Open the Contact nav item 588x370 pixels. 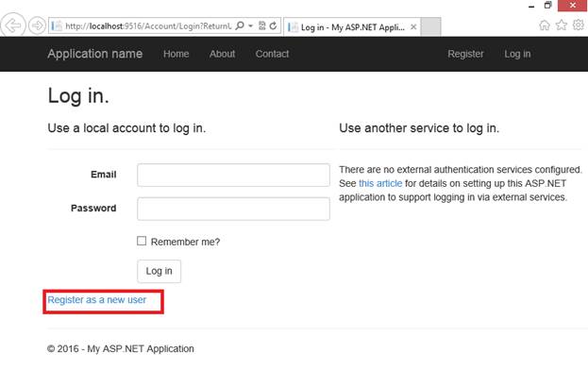[x=272, y=54]
